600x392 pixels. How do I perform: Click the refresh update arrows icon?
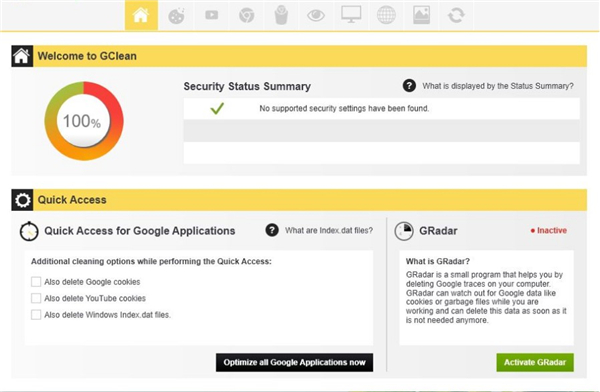[456, 15]
